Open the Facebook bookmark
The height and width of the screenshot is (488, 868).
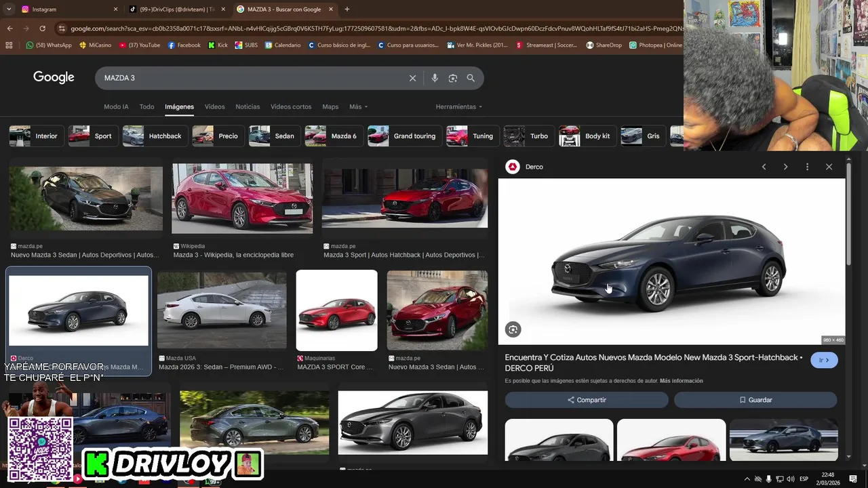pyautogui.click(x=184, y=45)
